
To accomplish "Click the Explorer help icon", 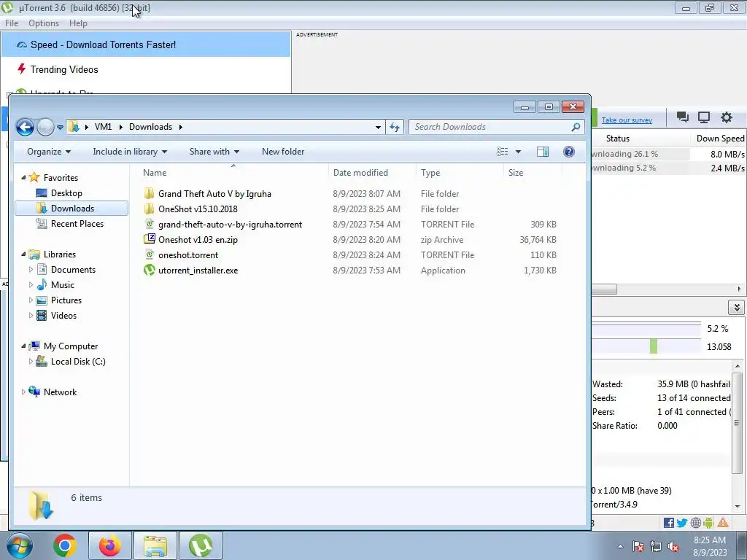I will [569, 152].
